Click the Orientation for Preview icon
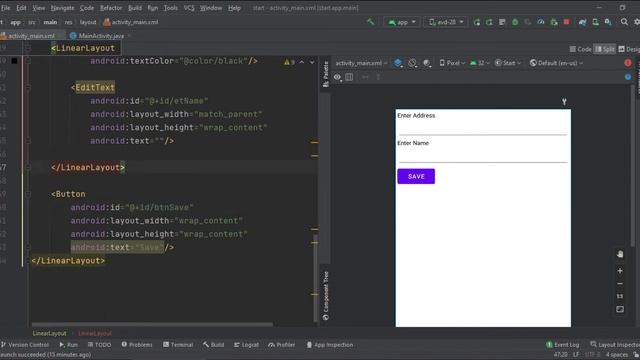 (413, 63)
